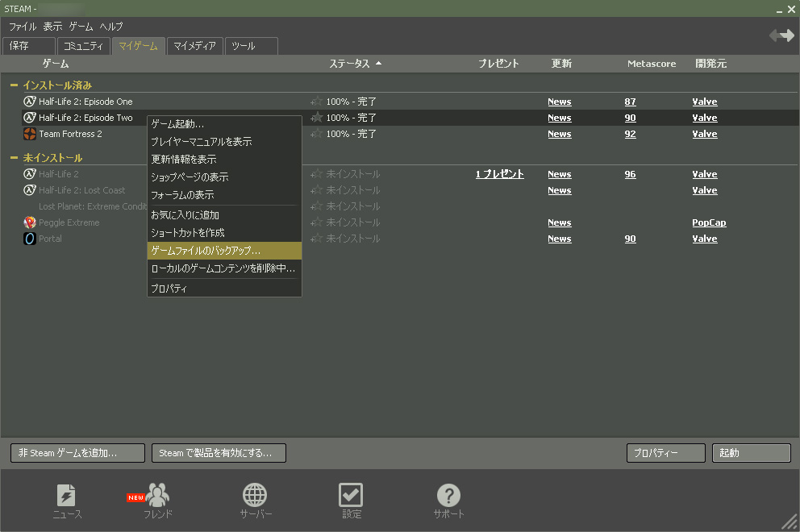Open Valve link in Portal row
The width and height of the screenshot is (800, 532).
[705, 239]
